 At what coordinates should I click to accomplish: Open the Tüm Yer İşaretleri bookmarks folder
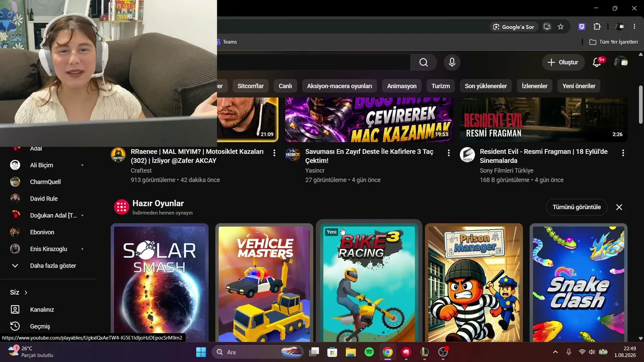[613, 42]
